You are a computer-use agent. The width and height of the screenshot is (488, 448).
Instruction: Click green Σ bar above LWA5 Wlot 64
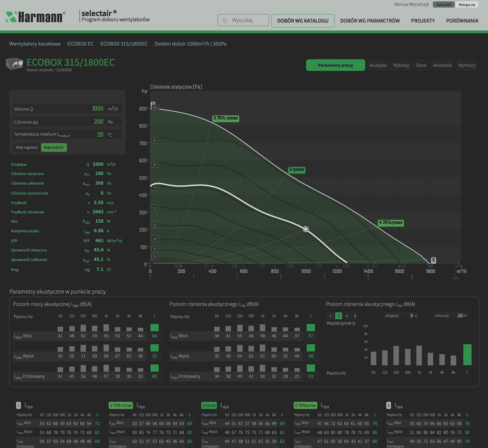[155, 327]
